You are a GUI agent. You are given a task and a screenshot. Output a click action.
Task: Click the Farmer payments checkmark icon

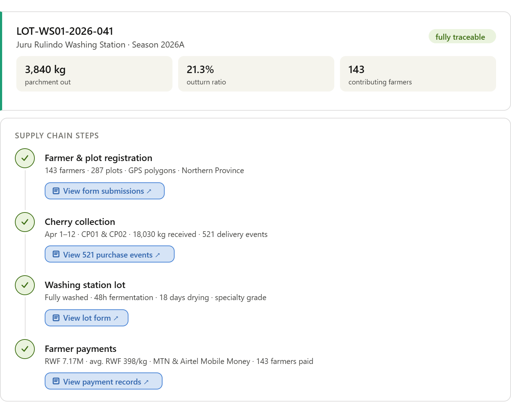click(x=25, y=349)
